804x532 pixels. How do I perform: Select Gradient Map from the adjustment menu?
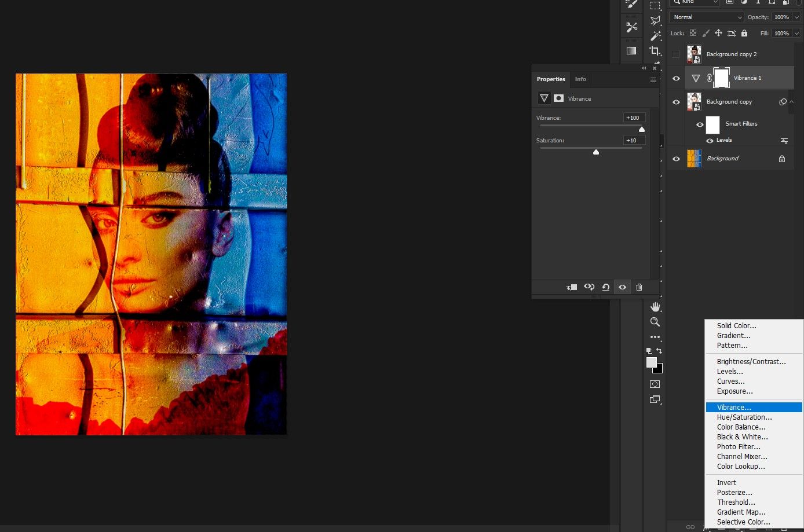tap(741, 512)
